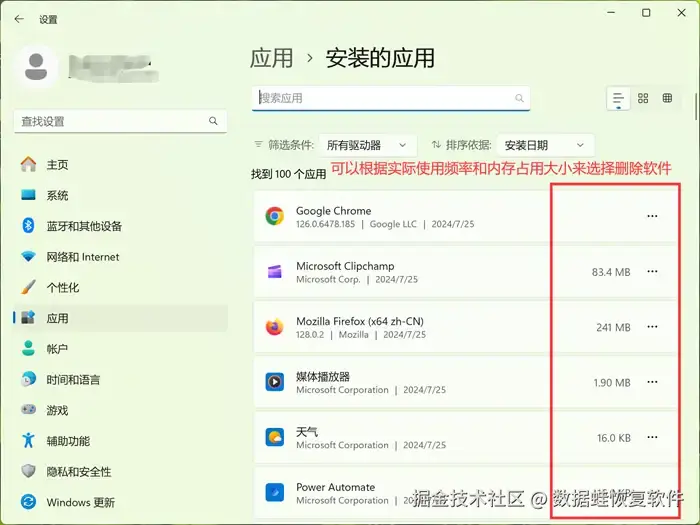
Task: Go to 主页 in the sidebar
Action: pyautogui.click(x=121, y=165)
